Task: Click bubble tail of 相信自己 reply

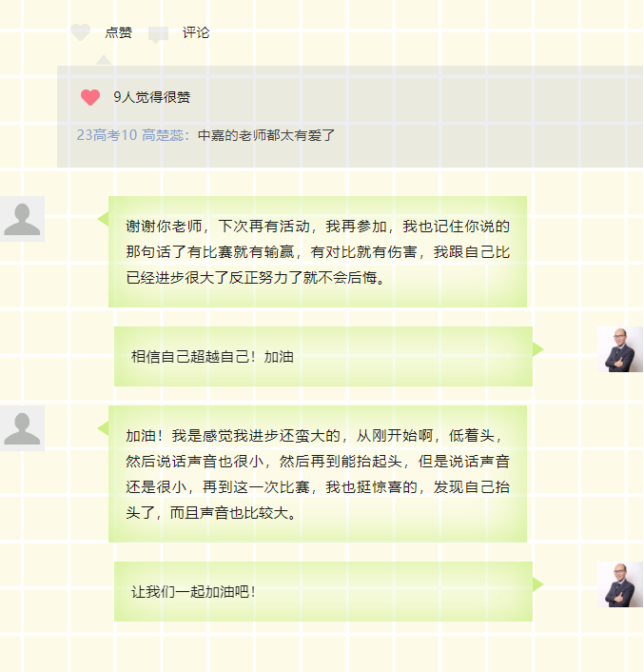Action: tap(537, 349)
